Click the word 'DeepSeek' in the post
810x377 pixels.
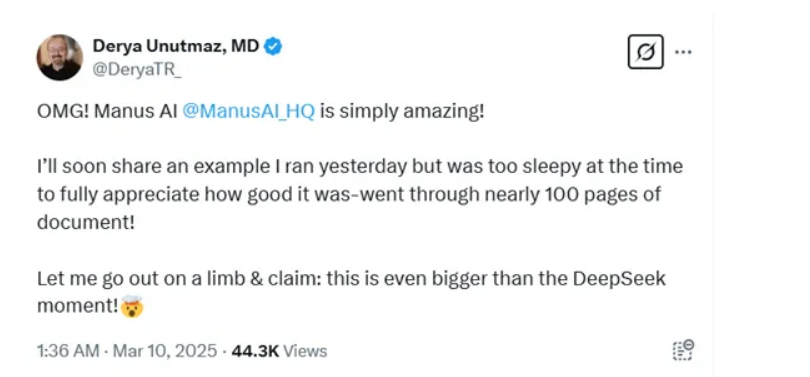[x=619, y=279]
